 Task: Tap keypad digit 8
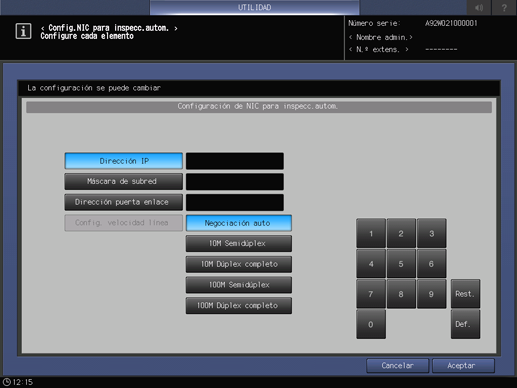click(401, 294)
